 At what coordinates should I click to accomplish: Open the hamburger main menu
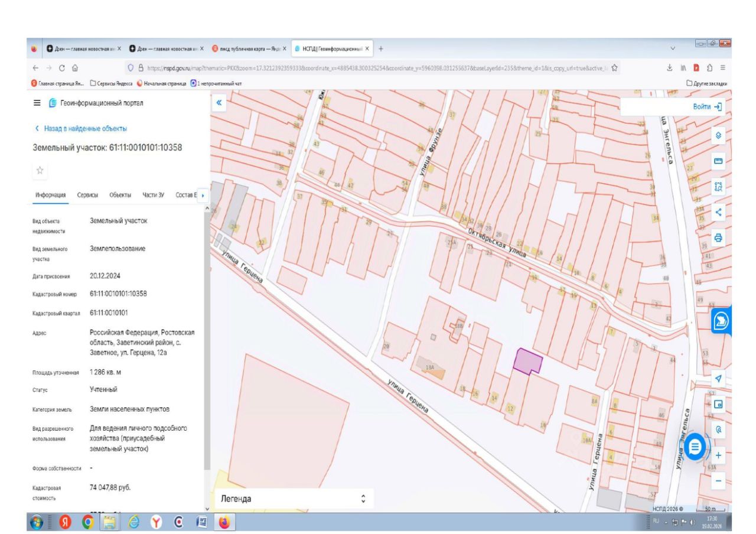click(37, 103)
